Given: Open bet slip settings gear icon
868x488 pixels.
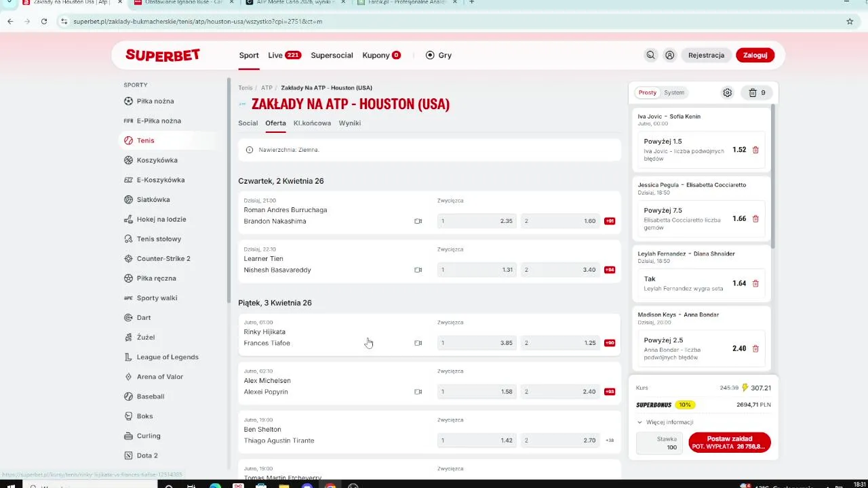Looking at the screenshot, I should tap(727, 93).
